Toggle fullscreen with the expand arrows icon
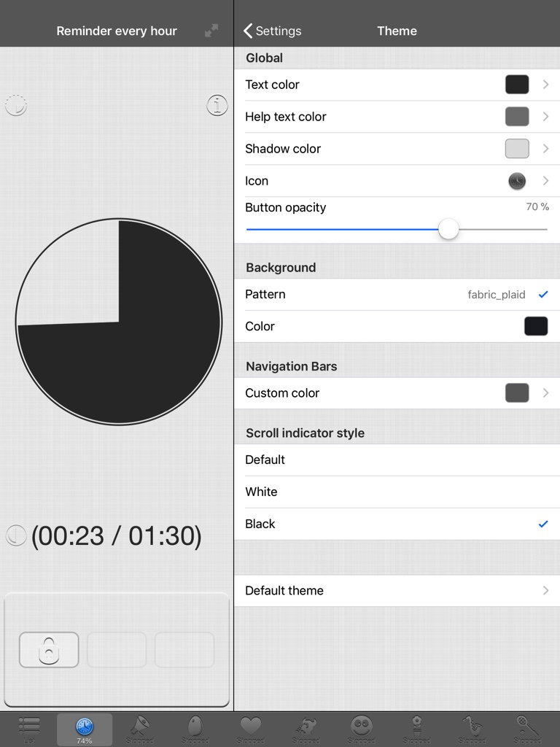Image resolution: width=560 pixels, height=747 pixels. (x=211, y=31)
